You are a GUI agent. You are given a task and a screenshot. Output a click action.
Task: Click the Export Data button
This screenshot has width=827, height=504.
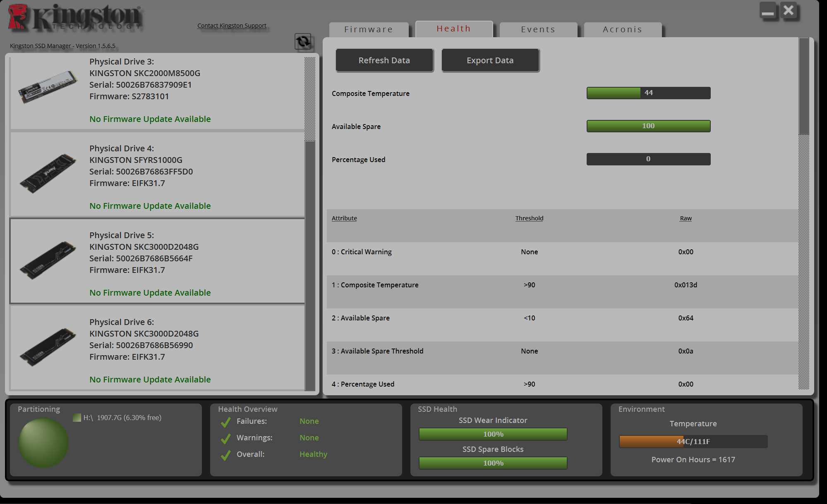click(x=490, y=60)
